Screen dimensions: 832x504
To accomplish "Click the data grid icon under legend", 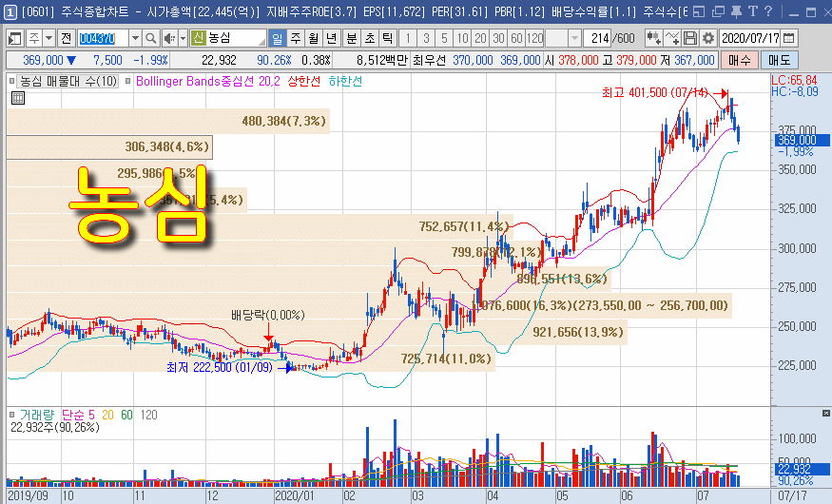I will point(18,98).
